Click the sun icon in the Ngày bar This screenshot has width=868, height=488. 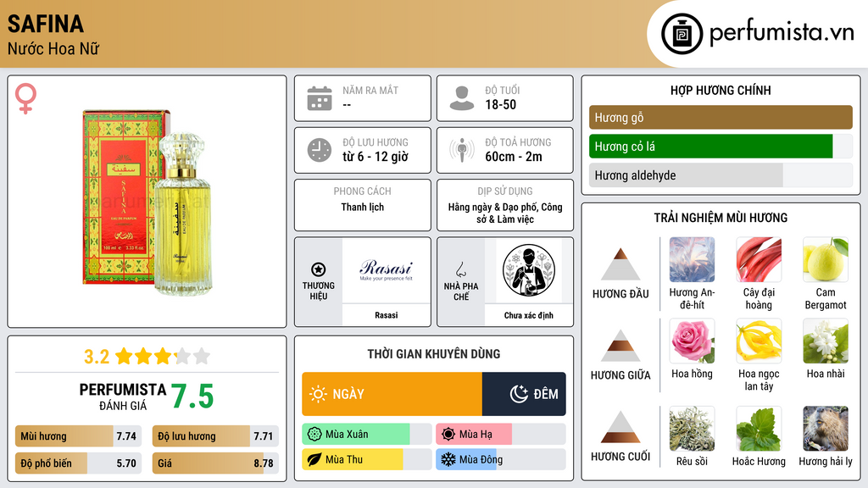pos(319,394)
